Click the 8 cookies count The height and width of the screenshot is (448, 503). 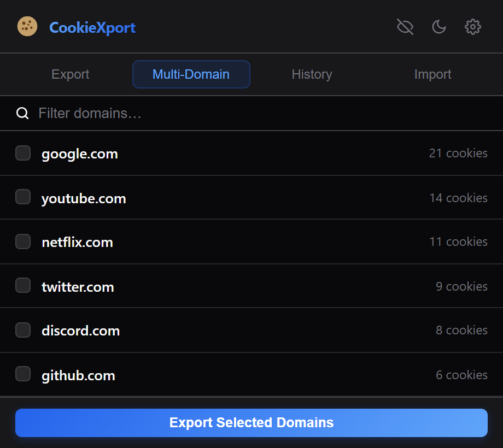(x=461, y=330)
